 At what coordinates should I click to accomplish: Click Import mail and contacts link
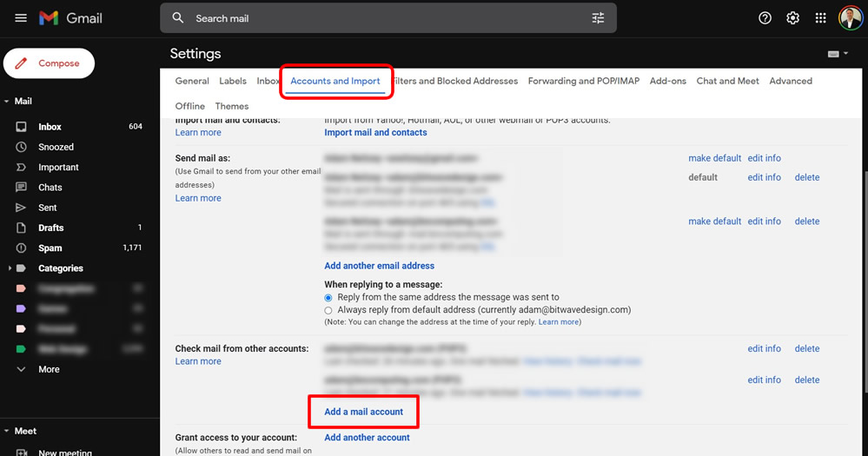click(375, 133)
